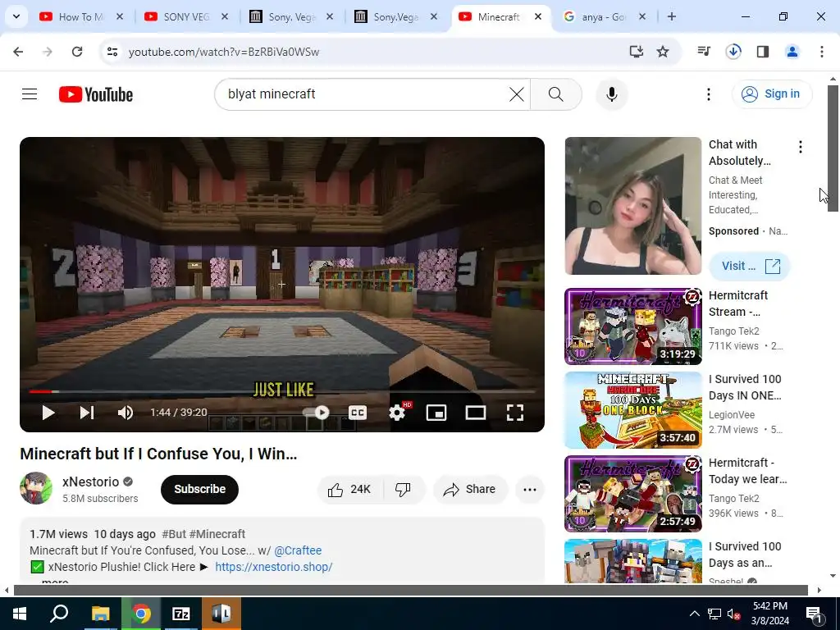Screen dimensions: 840x630
Task: Open Chrome three-dot menu
Action: point(822,52)
